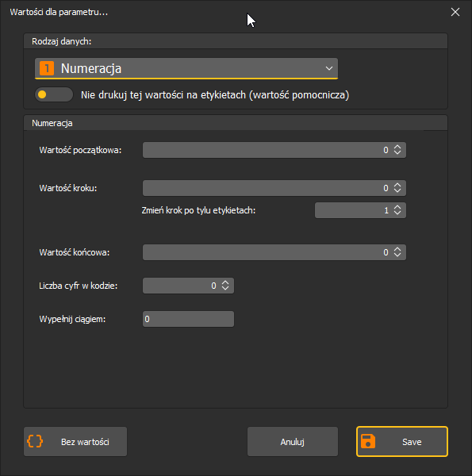Click the curly braces icon on Bez wartości

coord(35,441)
